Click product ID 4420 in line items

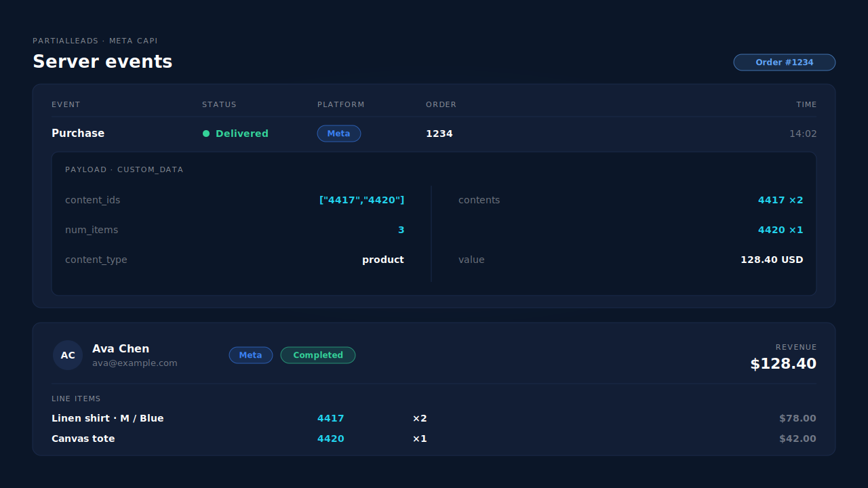(331, 439)
